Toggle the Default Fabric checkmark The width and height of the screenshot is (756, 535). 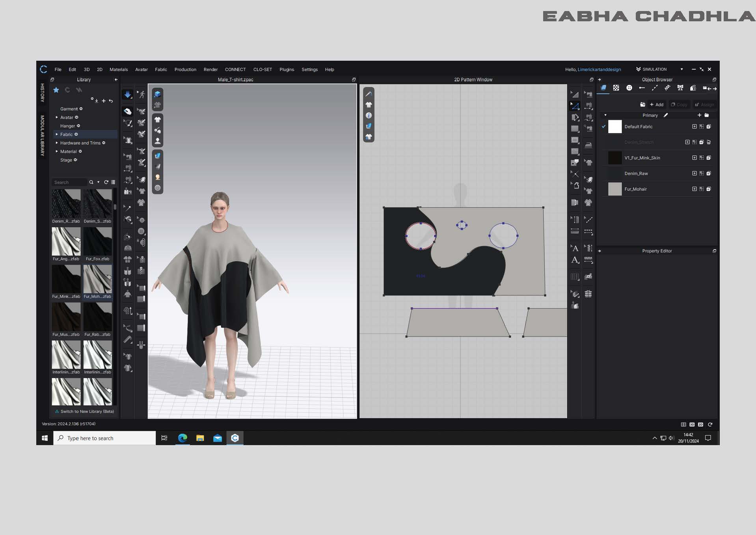pyautogui.click(x=603, y=127)
